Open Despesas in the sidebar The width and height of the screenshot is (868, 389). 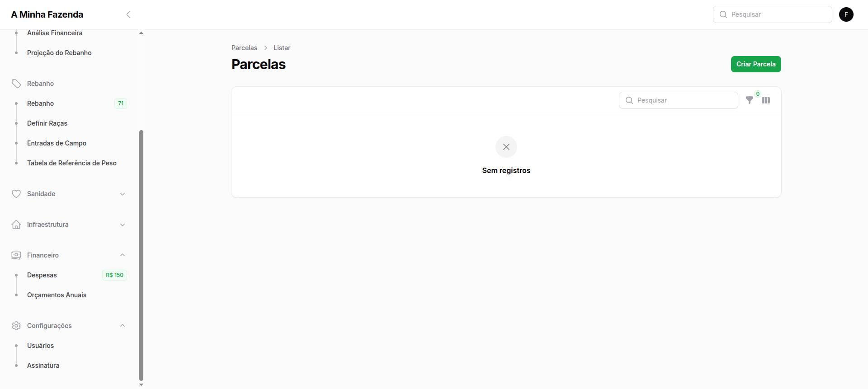tap(42, 275)
